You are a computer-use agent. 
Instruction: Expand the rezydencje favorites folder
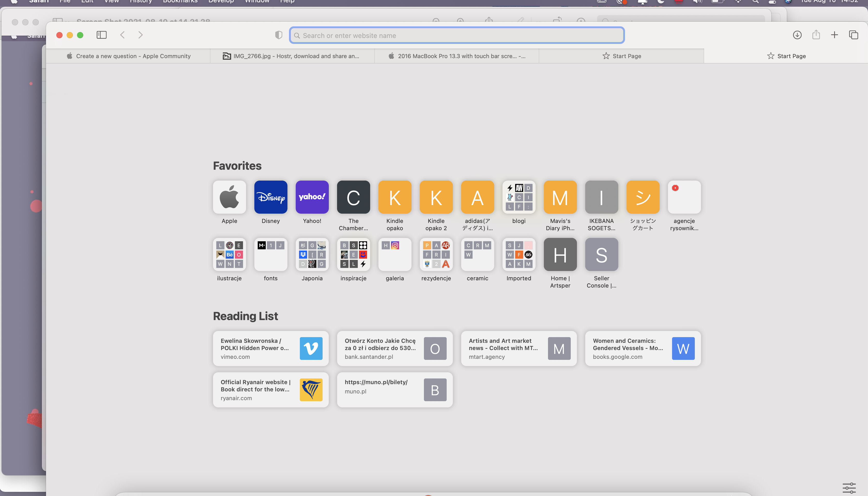436,254
